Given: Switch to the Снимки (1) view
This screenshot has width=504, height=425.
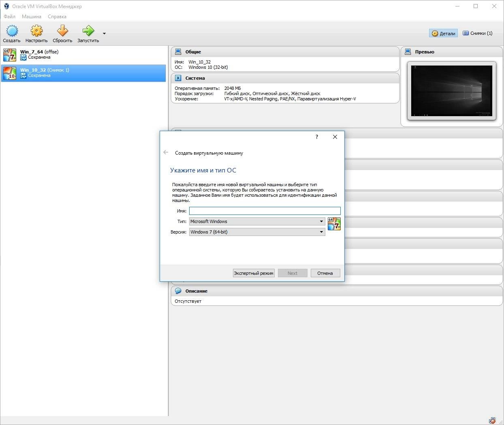Looking at the screenshot, I should coord(478,33).
